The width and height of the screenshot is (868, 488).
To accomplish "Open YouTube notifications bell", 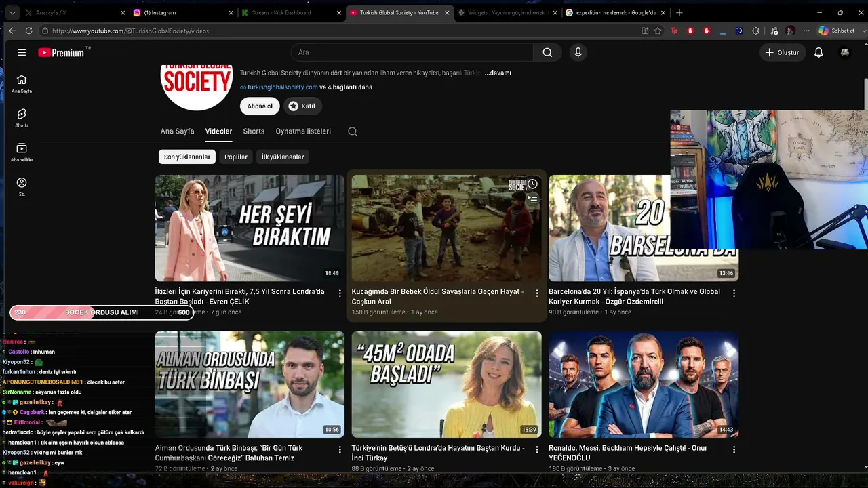I will click(x=818, y=52).
